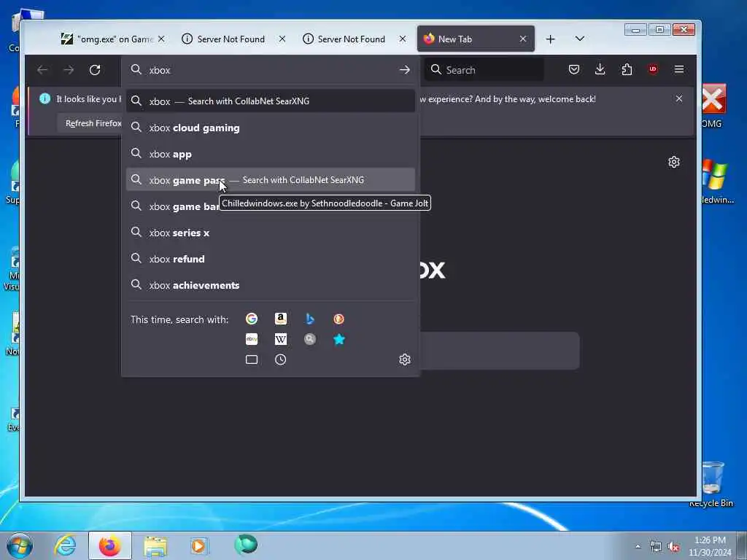The width and height of the screenshot is (747, 560).
Task: Expand the list all tabs chevron
Action: (x=580, y=39)
